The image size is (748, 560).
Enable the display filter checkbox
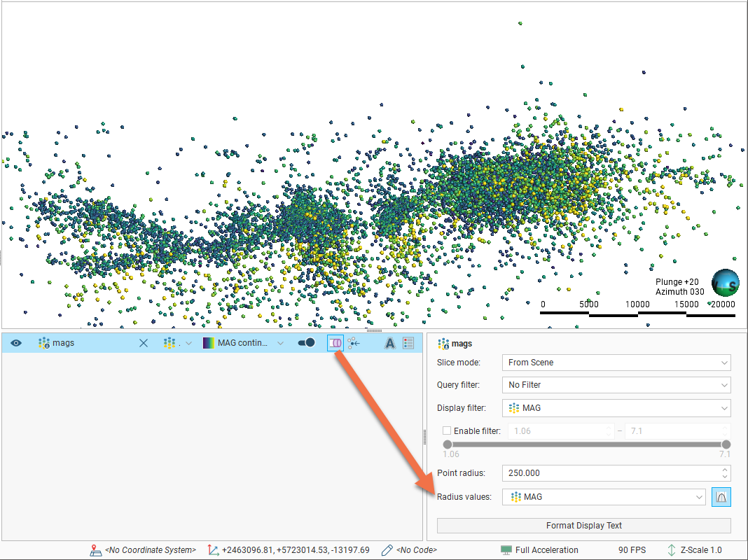click(x=447, y=431)
